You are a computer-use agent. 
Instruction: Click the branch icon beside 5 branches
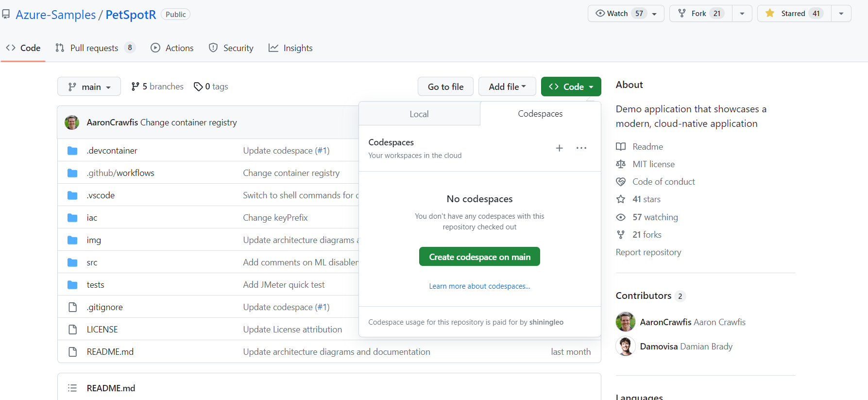136,87
